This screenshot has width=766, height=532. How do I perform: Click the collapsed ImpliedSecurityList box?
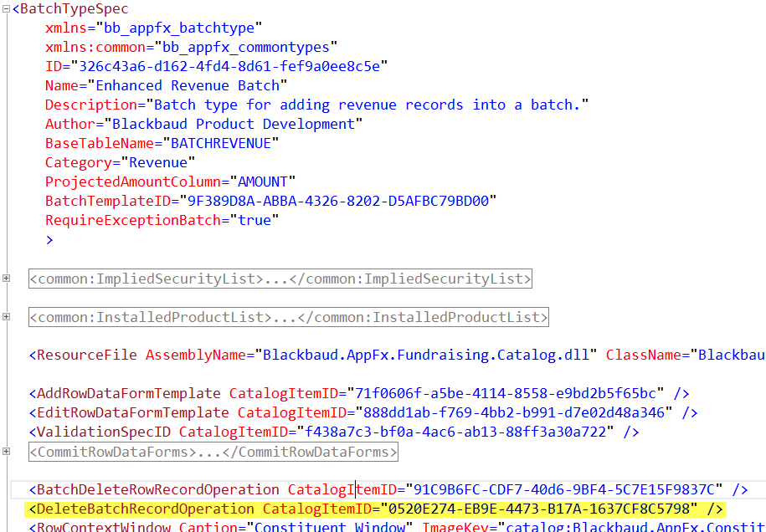pos(280,279)
